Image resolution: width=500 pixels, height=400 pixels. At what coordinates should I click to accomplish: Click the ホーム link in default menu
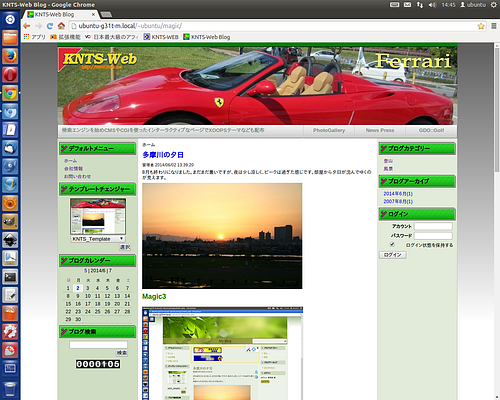[70, 161]
